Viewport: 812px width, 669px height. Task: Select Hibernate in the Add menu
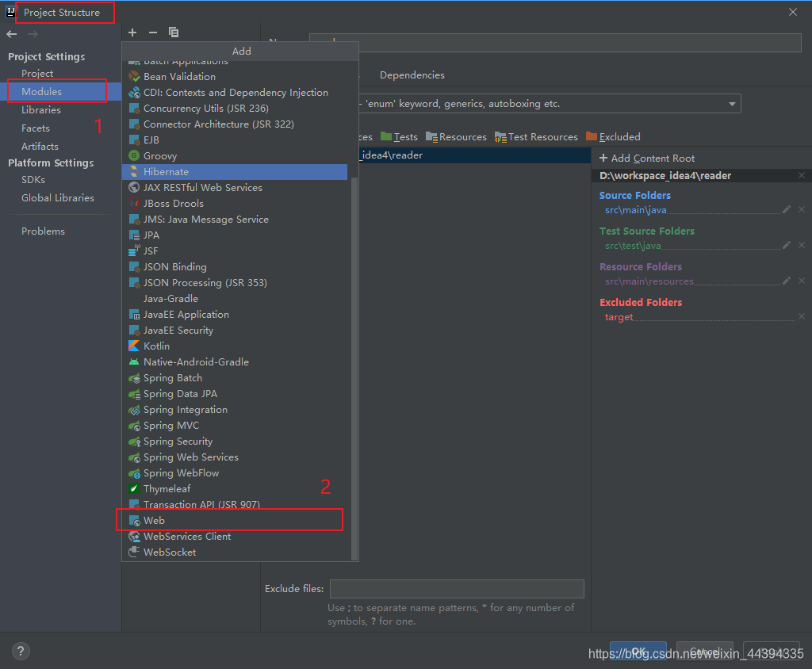[x=235, y=172]
